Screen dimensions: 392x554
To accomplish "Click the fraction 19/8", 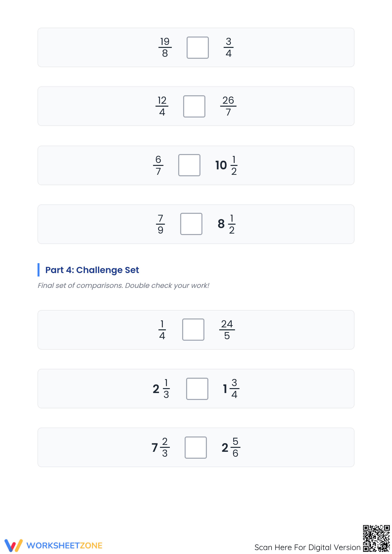I will point(165,47).
